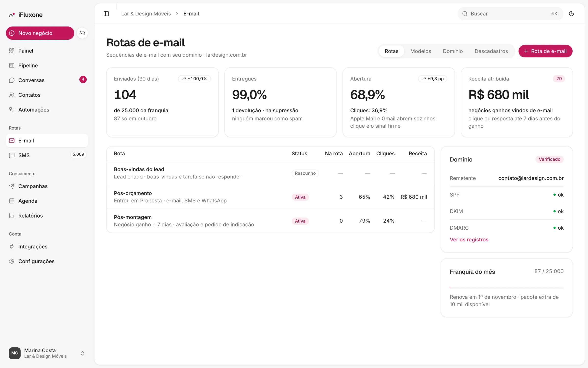This screenshot has height=368, width=588.
Task: Click the Rota de e-mail button
Action: pyautogui.click(x=545, y=51)
